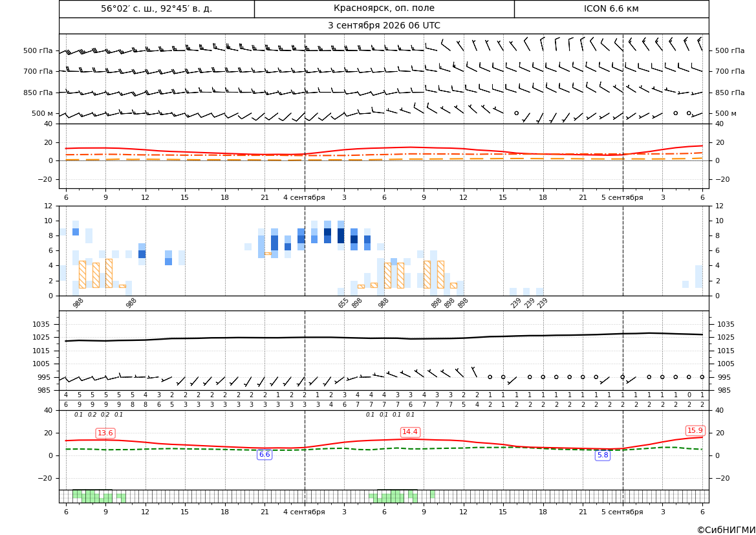Open the ©СибНИГМИ copyright label
This screenshot has width=756, height=535.
(726, 530)
